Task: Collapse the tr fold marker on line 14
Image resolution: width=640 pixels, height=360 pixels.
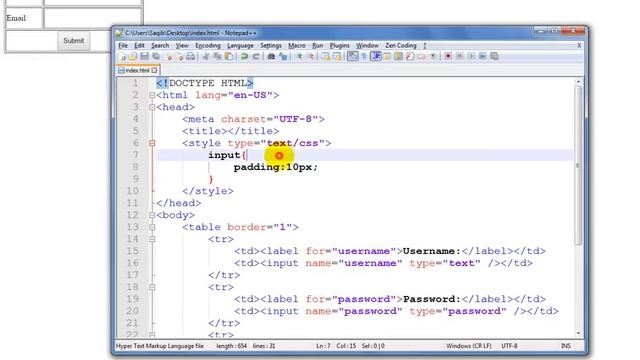Action: [152, 239]
